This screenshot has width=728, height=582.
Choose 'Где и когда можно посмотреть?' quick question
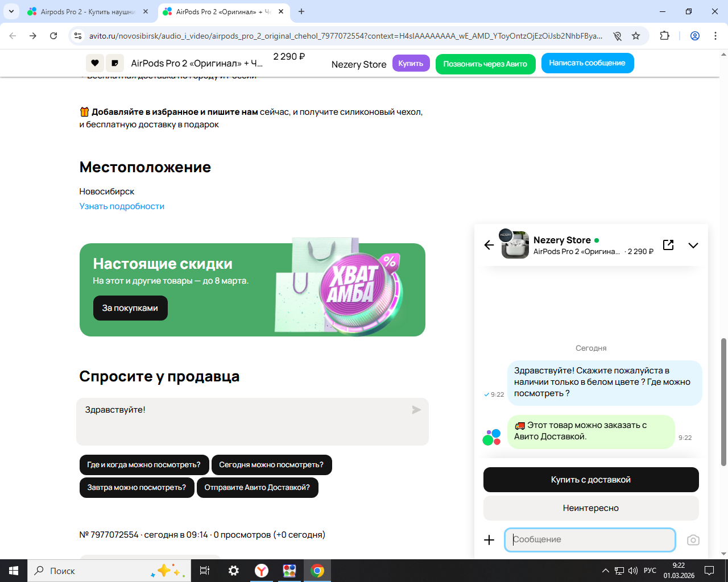click(144, 465)
